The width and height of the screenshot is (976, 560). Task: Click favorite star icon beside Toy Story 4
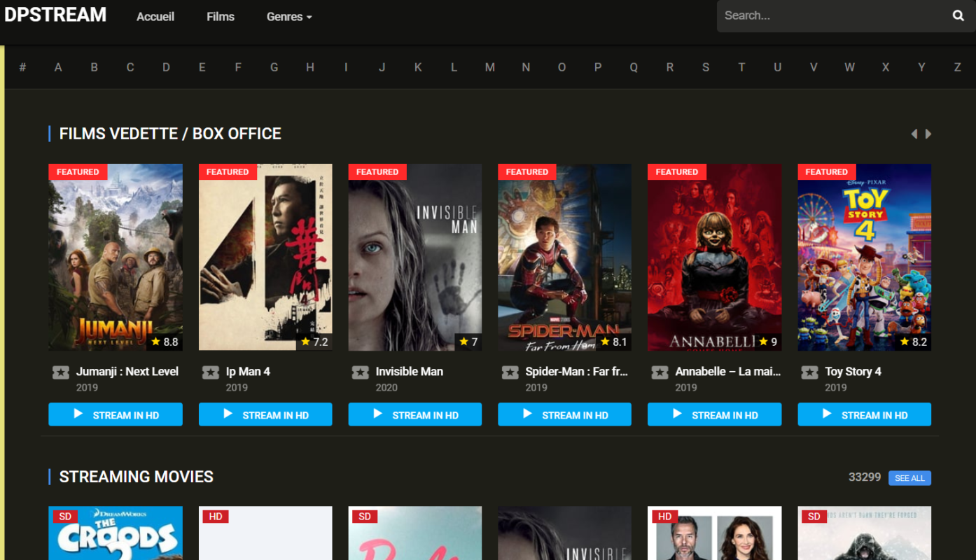[x=810, y=372]
